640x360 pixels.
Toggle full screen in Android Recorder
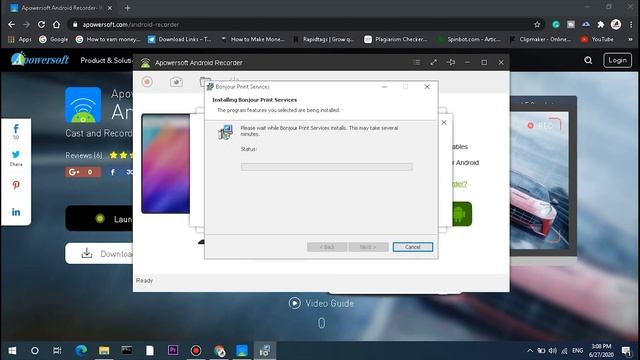tap(433, 62)
